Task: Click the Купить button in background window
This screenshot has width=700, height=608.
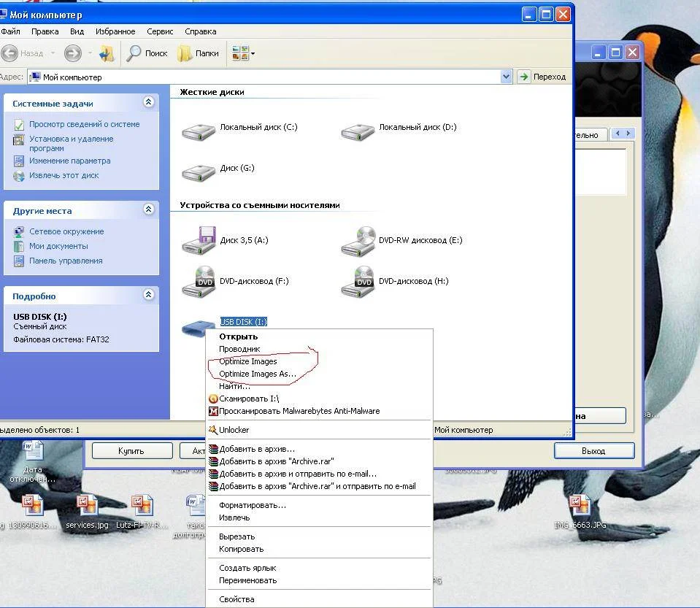Action: click(132, 451)
